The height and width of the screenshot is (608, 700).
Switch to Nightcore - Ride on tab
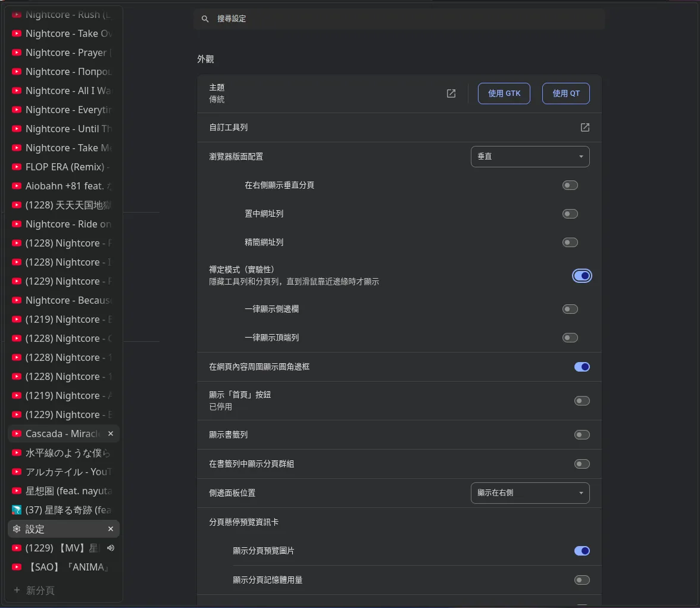(x=64, y=224)
